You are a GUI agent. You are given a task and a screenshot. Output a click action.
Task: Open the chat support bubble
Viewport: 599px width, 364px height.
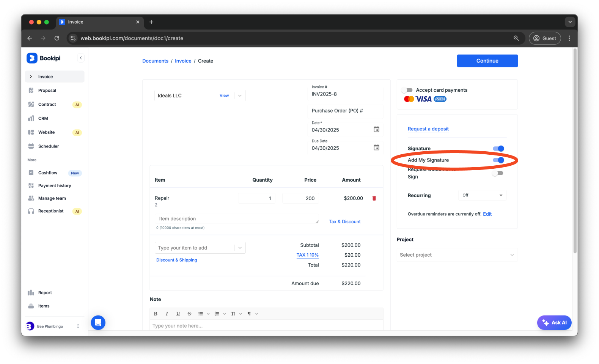click(x=98, y=323)
